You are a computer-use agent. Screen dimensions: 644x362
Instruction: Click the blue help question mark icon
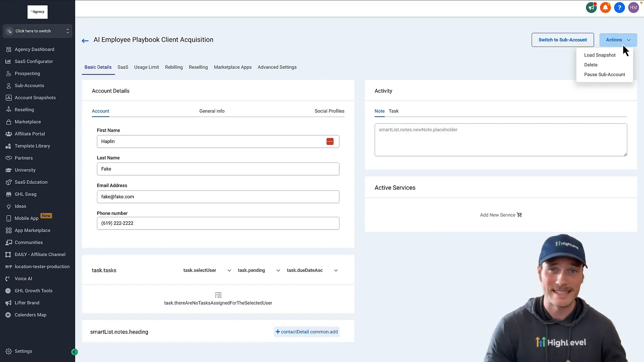click(x=620, y=7)
